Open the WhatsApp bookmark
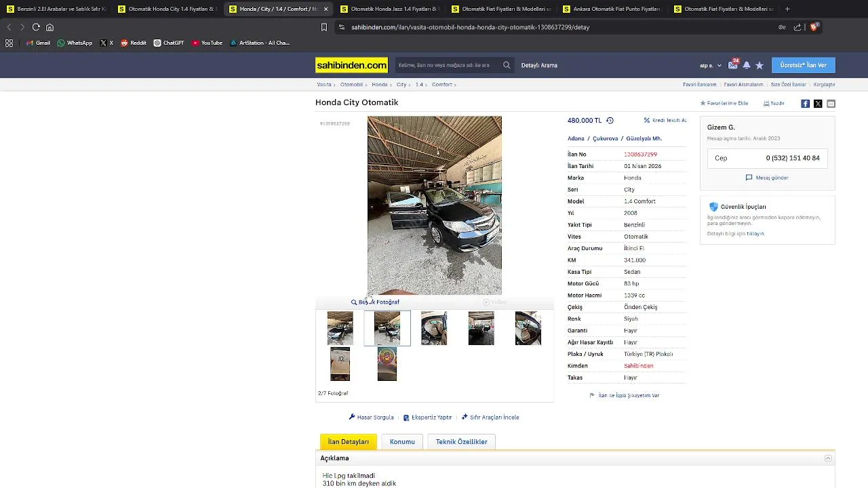Image resolution: width=868 pixels, height=488 pixels. point(75,43)
